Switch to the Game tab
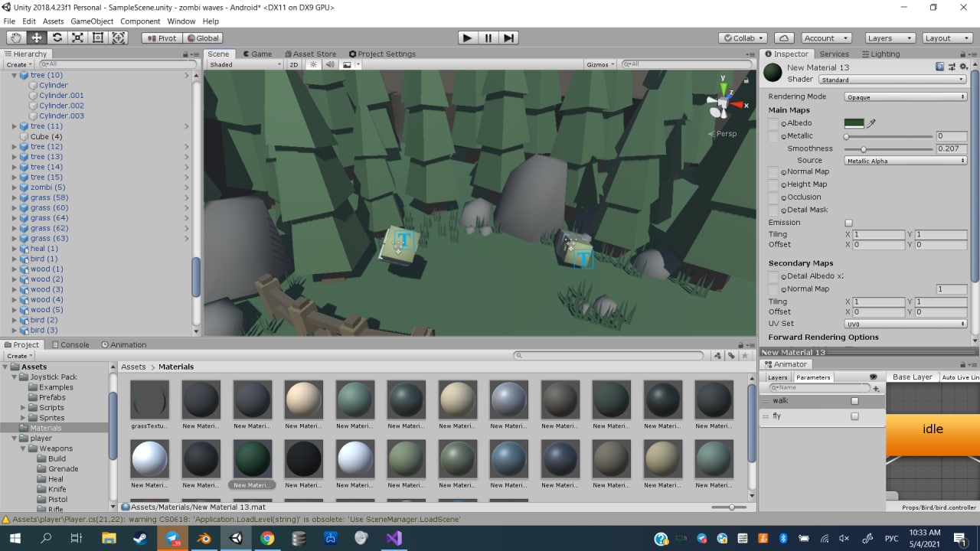 coord(257,54)
